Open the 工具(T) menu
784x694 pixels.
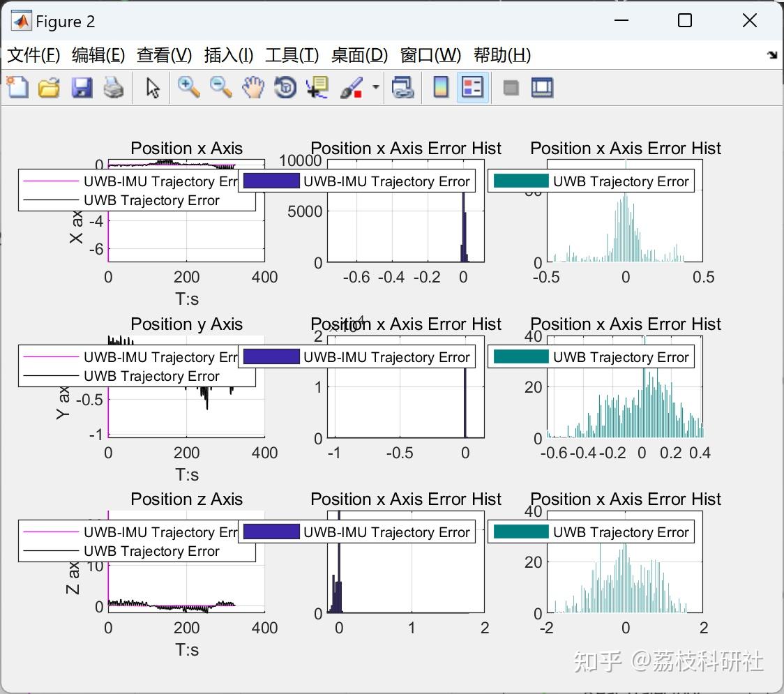pos(292,54)
